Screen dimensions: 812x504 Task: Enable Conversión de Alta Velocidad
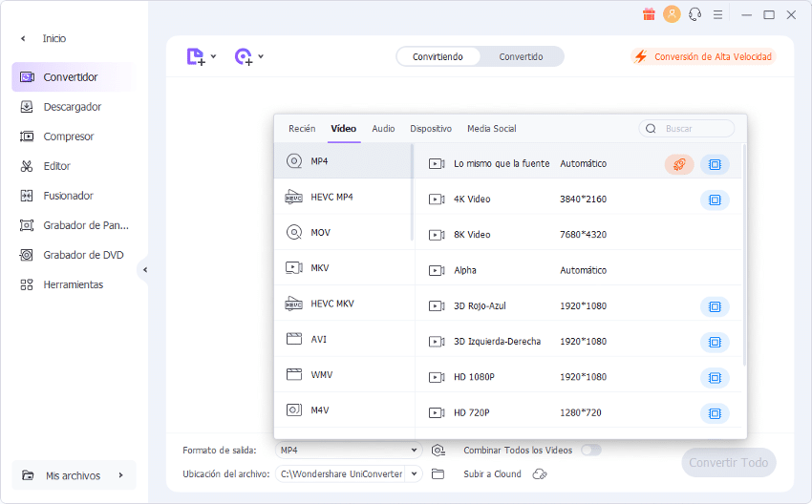click(703, 57)
